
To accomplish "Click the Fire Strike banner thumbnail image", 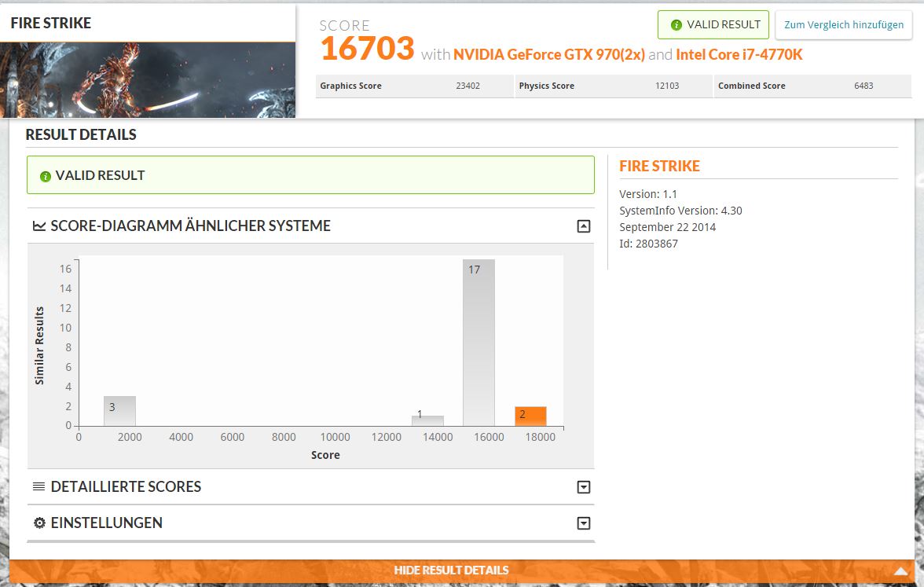I will [x=148, y=80].
